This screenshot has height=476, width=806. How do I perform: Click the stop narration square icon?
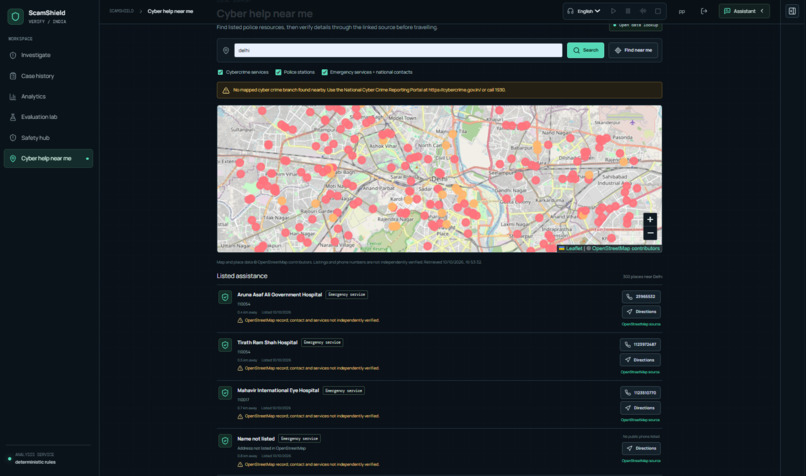tap(657, 11)
